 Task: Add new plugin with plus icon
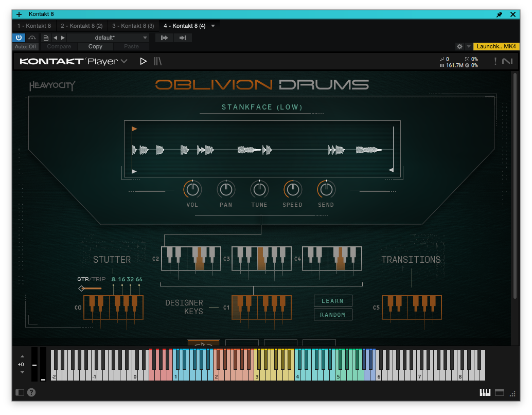tap(19, 14)
